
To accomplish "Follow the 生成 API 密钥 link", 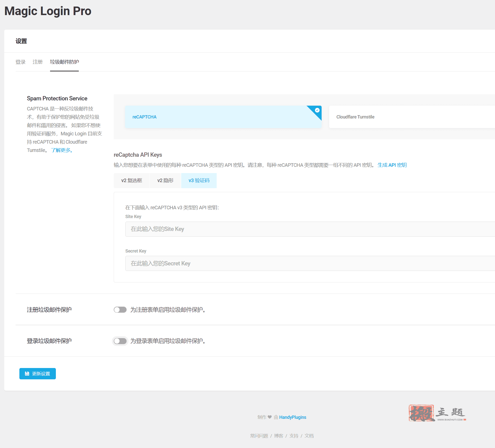I will point(392,165).
